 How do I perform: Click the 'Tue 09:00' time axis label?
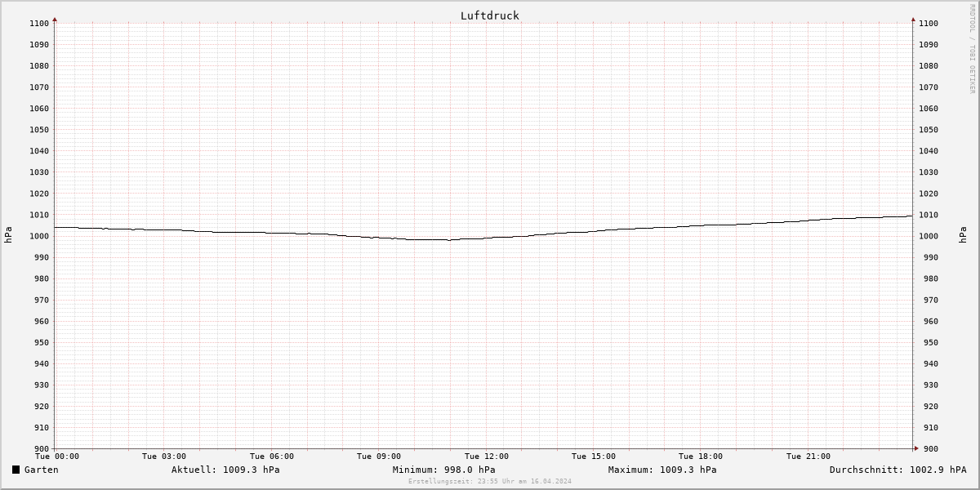(379, 457)
